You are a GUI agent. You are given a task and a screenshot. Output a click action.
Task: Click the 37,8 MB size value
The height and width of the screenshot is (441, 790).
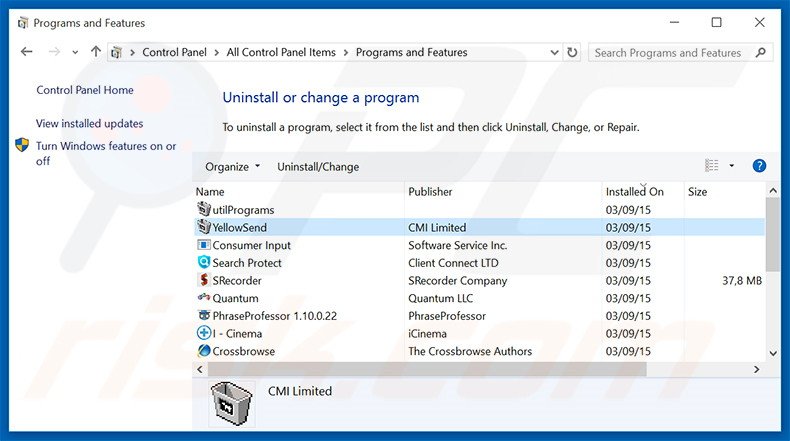[x=742, y=280]
